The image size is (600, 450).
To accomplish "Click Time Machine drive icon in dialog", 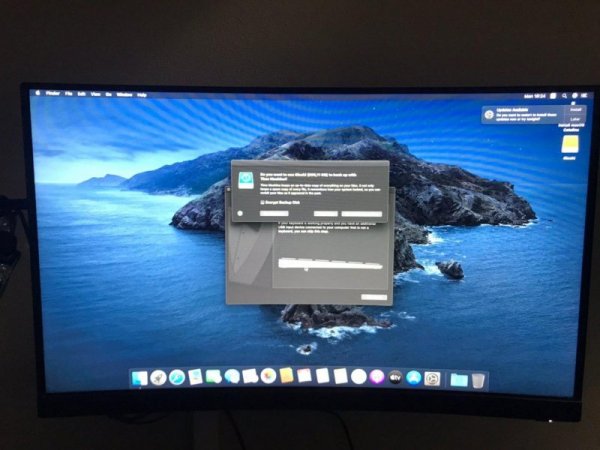I will [246, 180].
